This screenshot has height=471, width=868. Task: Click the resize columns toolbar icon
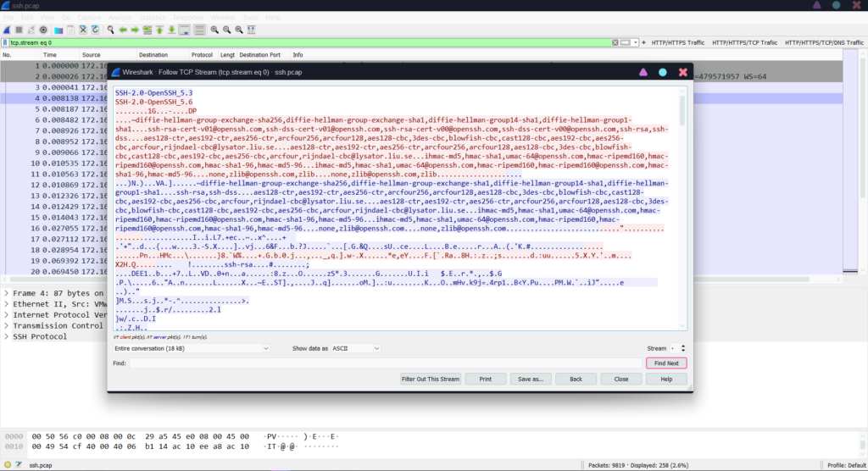tap(253, 30)
